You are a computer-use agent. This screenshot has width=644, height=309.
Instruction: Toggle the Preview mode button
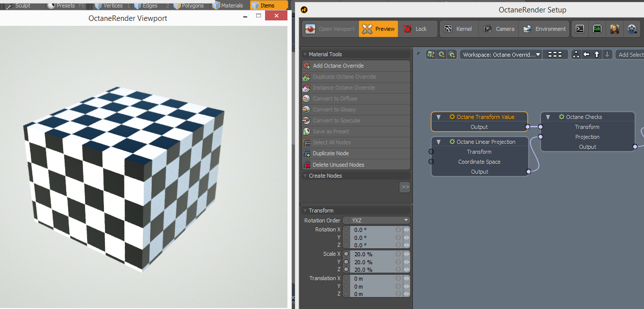378,29
